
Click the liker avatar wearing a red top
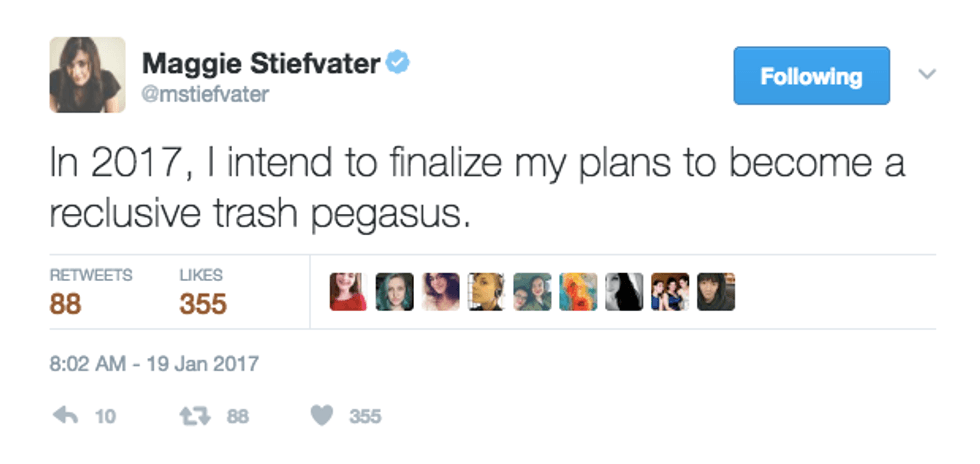tap(348, 292)
